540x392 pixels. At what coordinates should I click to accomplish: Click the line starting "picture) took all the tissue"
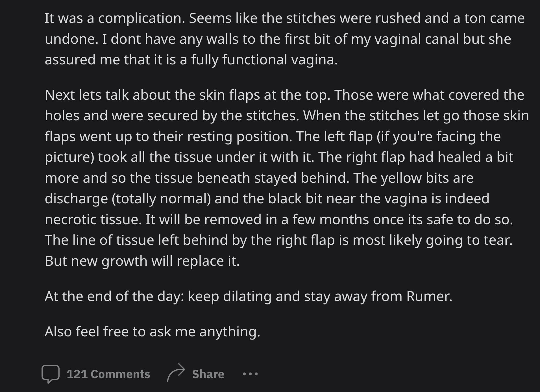(x=278, y=157)
